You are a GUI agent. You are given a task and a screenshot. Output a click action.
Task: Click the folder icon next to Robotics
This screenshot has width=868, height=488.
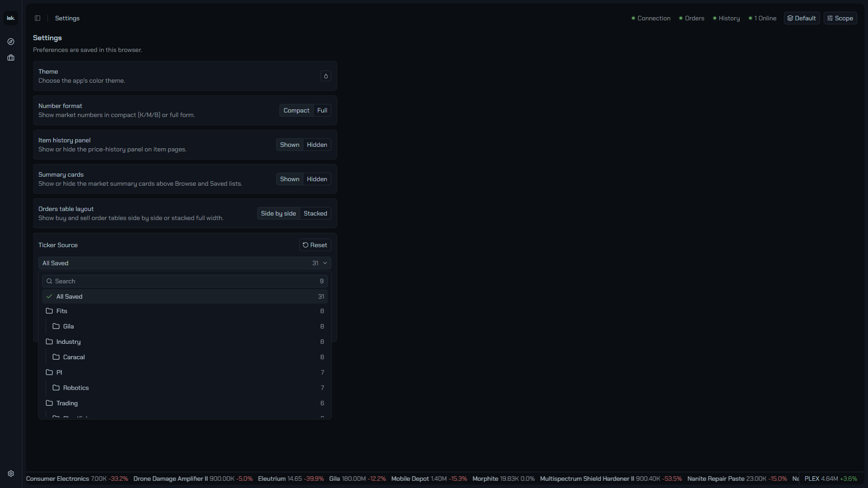[x=56, y=388]
